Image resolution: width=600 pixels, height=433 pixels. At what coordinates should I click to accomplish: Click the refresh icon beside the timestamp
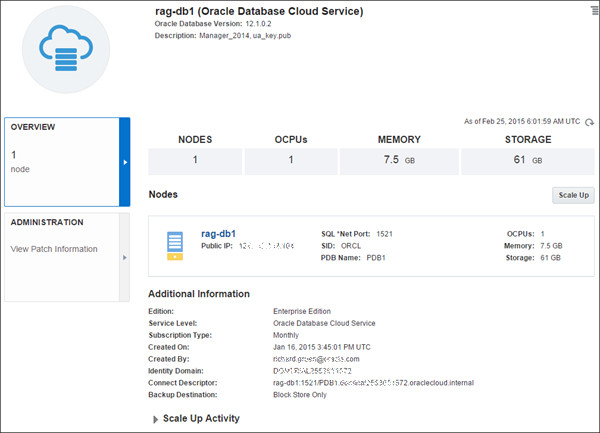point(589,122)
